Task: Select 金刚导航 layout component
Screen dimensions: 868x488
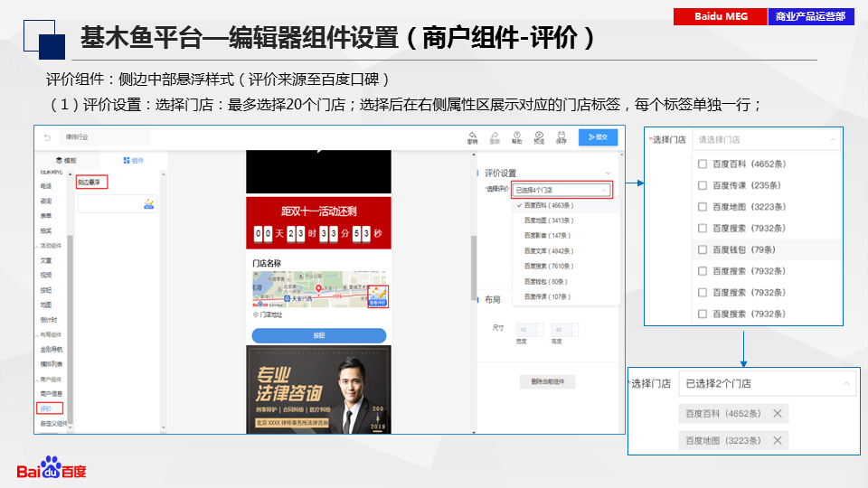Action: (x=52, y=349)
